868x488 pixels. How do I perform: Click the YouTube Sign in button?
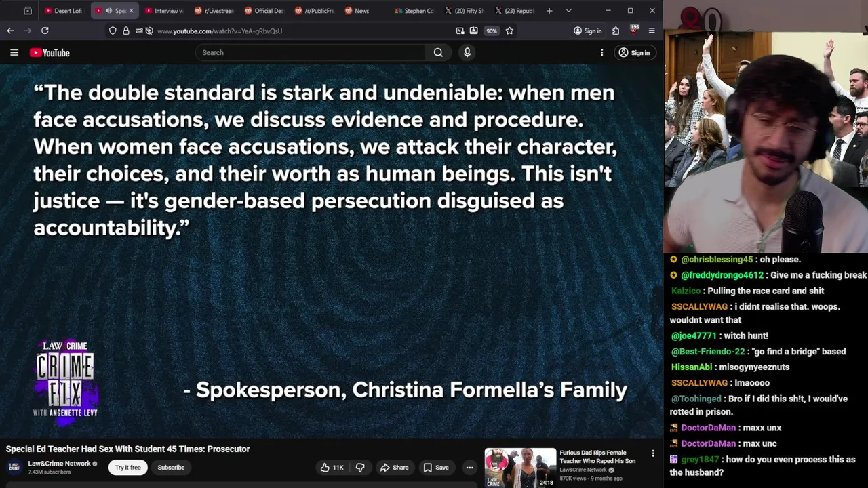pos(634,52)
